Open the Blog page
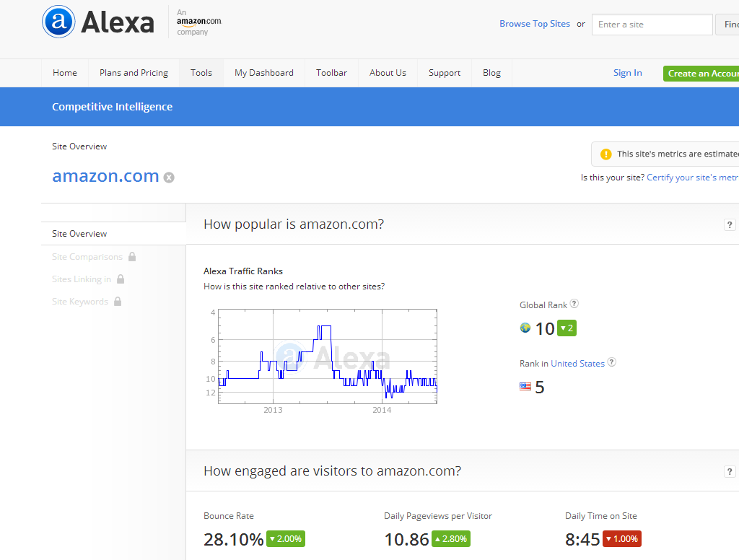 click(491, 73)
